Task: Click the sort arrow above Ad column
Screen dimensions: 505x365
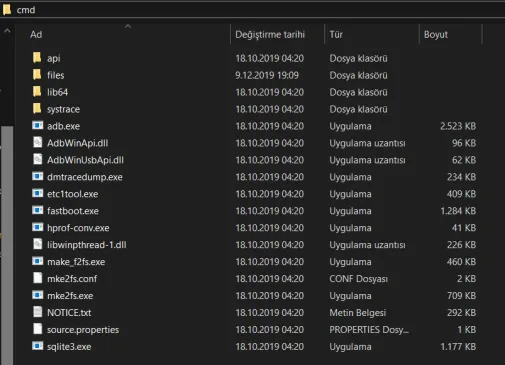Action: [128, 26]
